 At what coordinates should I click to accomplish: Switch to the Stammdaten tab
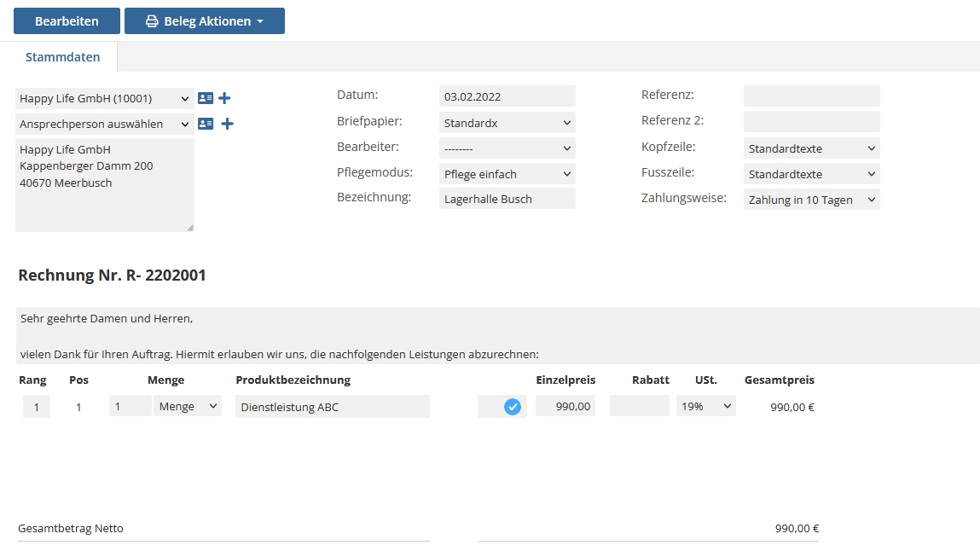(x=63, y=57)
